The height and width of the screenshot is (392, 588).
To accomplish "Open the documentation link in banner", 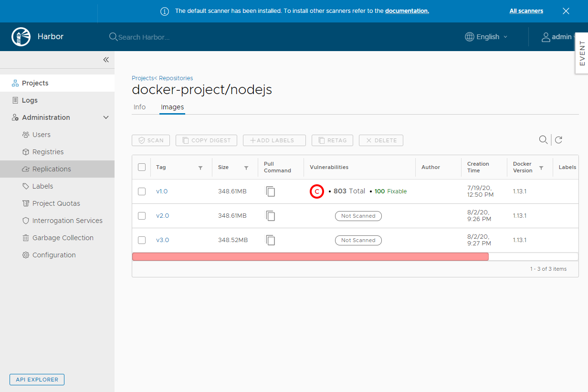I will (x=407, y=11).
